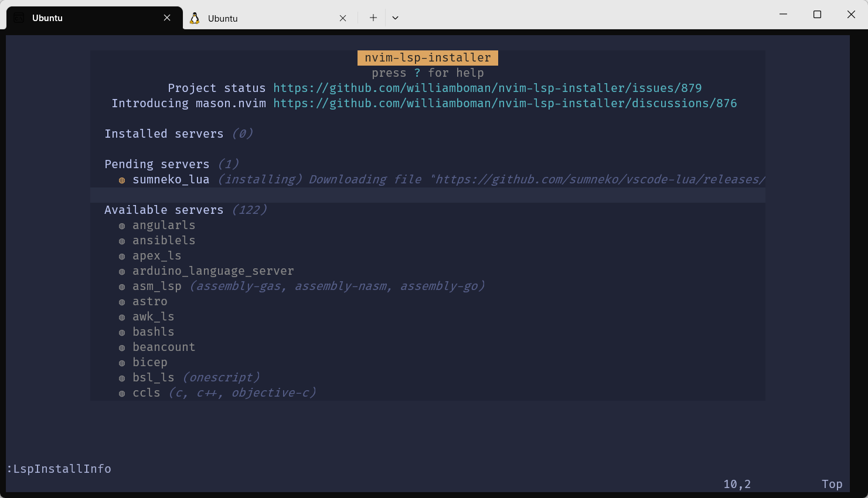Image resolution: width=868 pixels, height=498 pixels.
Task: Click the server icon next to bashls
Action: [121, 332]
